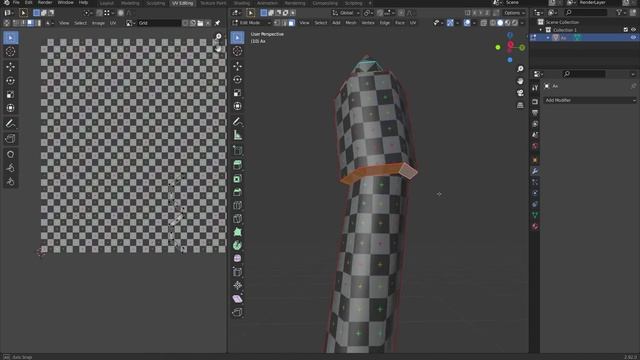Select the Smooth tool in viewport toolbar
Screen dimensions: 640x360
click(238, 258)
